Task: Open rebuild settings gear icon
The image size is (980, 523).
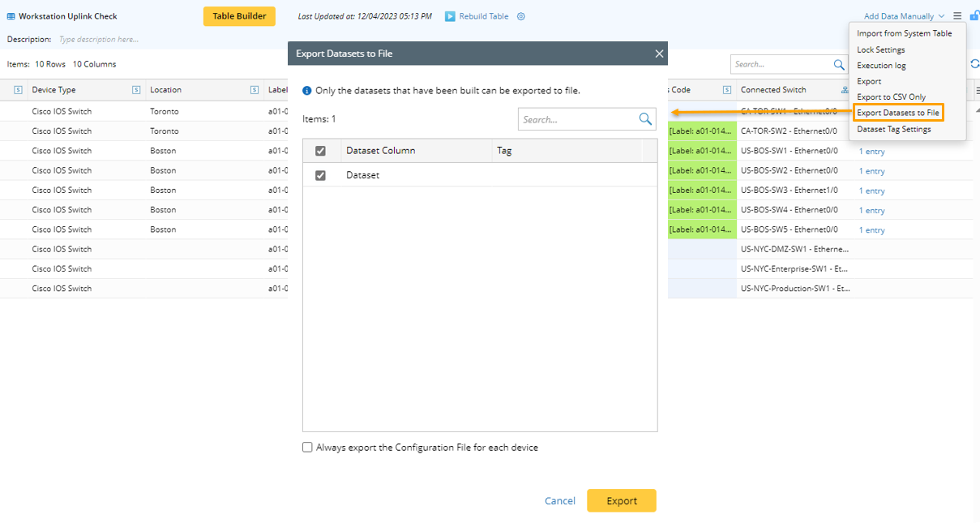Action: pyautogui.click(x=521, y=16)
